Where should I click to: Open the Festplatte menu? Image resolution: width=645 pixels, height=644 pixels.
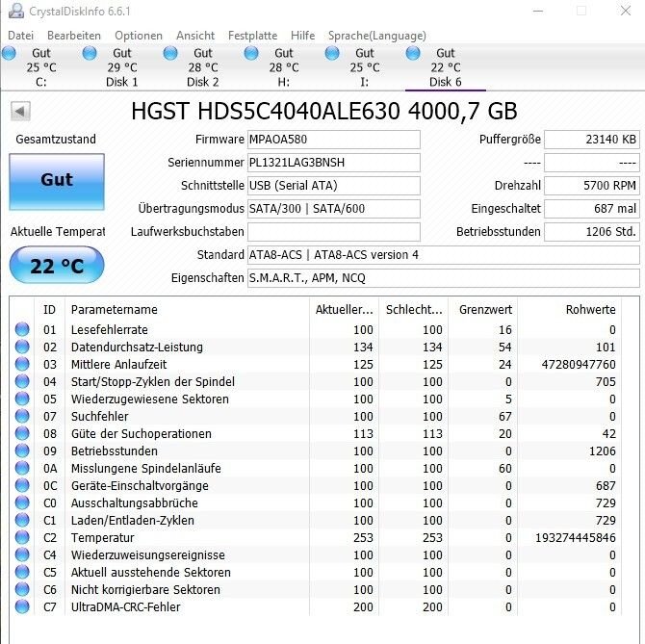(x=252, y=36)
